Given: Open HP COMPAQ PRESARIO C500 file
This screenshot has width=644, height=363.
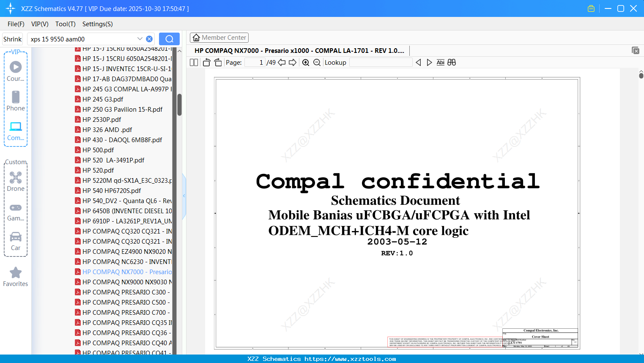Looking at the screenshot, I should [123, 302].
